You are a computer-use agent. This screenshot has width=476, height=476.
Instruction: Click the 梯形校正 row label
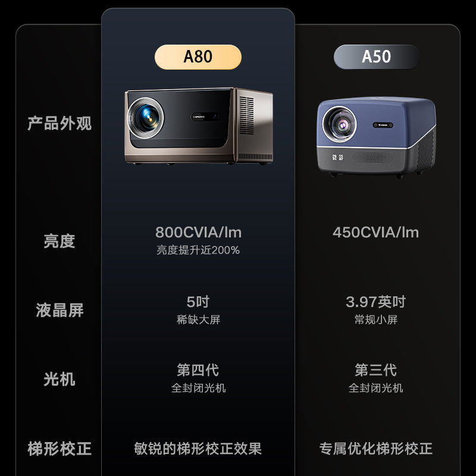pos(59,449)
